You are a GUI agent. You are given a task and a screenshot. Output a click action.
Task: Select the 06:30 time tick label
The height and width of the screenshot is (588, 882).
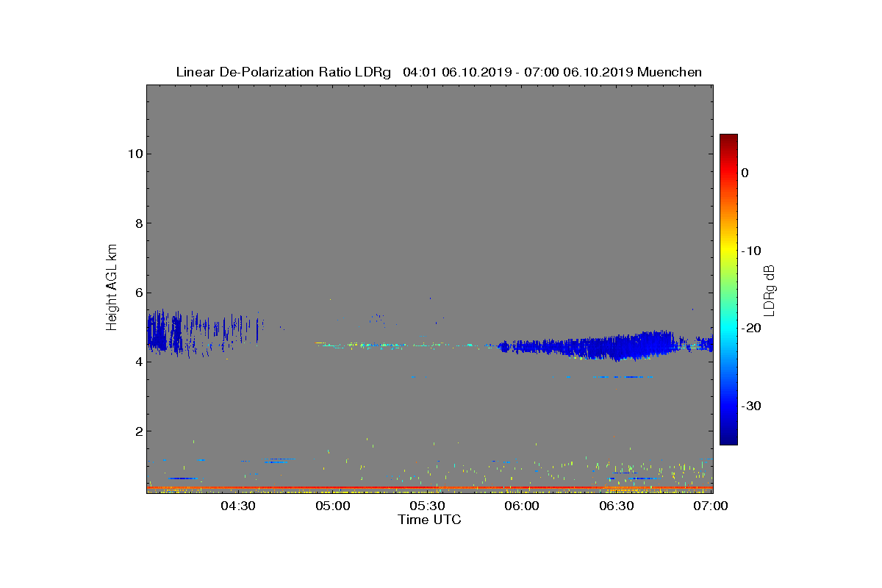click(x=617, y=506)
